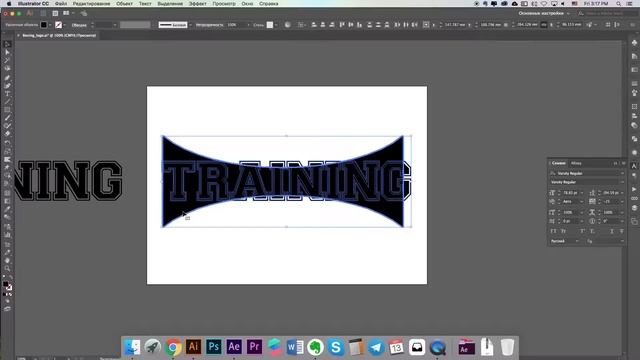Launch Premiere Pro from the Dock

coord(254,347)
